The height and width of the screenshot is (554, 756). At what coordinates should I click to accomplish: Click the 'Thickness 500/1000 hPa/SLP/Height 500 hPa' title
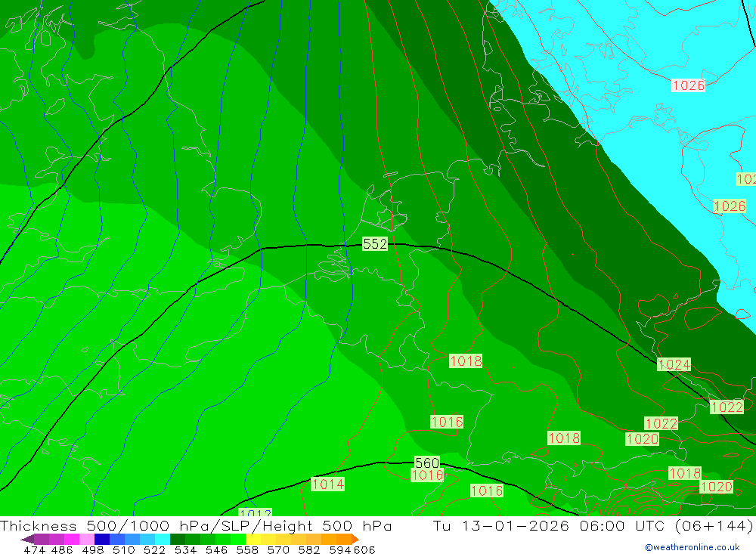(x=196, y=525)
